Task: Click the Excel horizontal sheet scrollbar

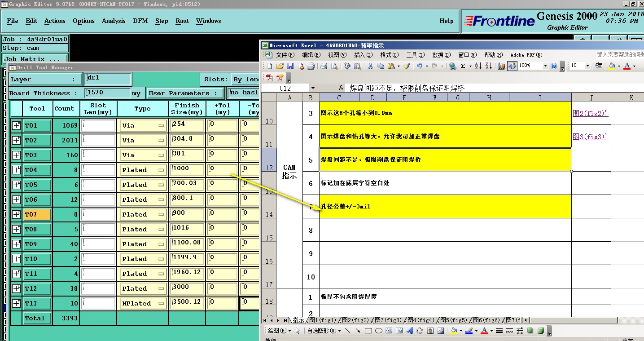Action: 573,320
